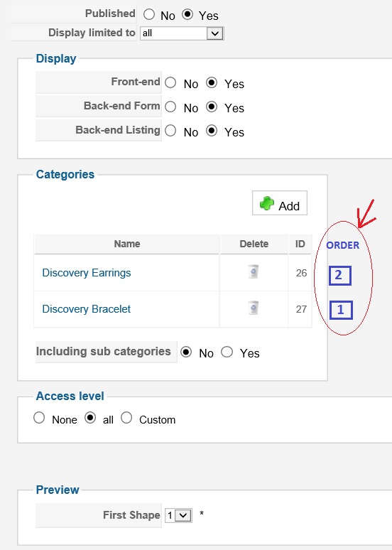Click the Name column header

pyautogui.click(x=127, y=244)
